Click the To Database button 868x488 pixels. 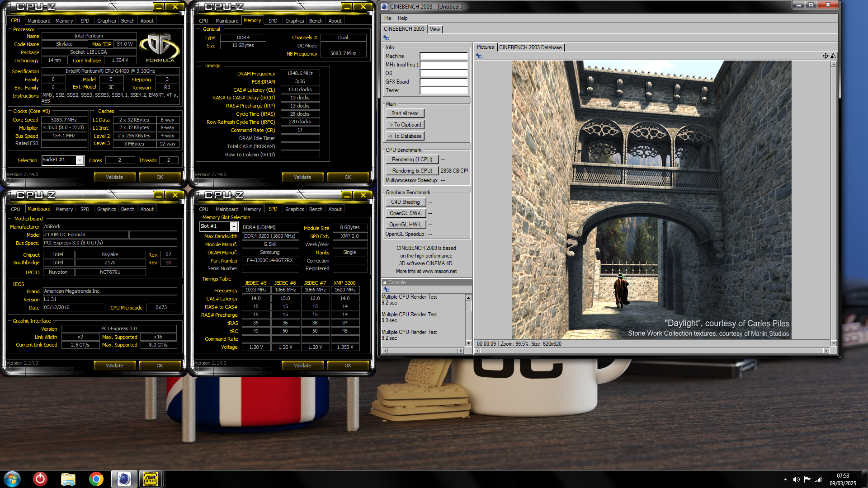point(405,136)
